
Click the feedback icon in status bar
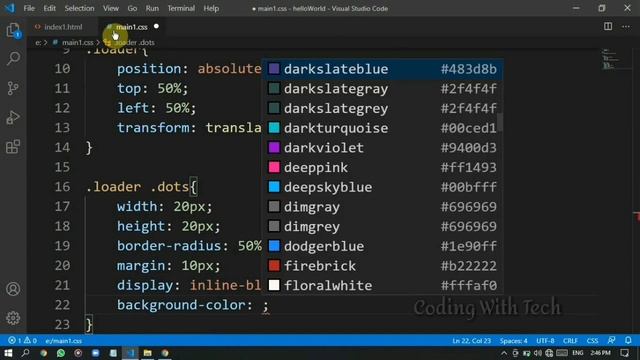point(611,340)
